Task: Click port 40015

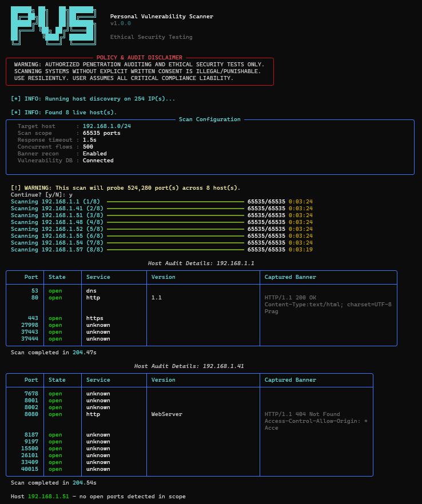Action: tap(30, 469)
